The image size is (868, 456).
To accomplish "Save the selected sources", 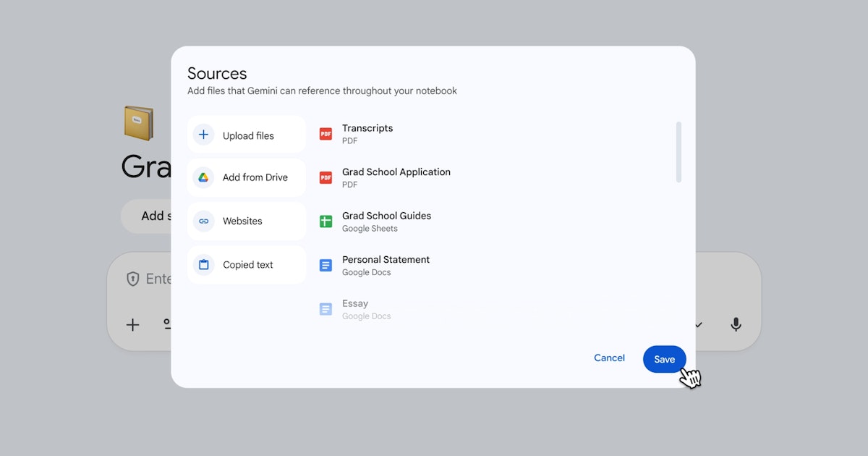I will pyautogui.click(x=664, y=359).
